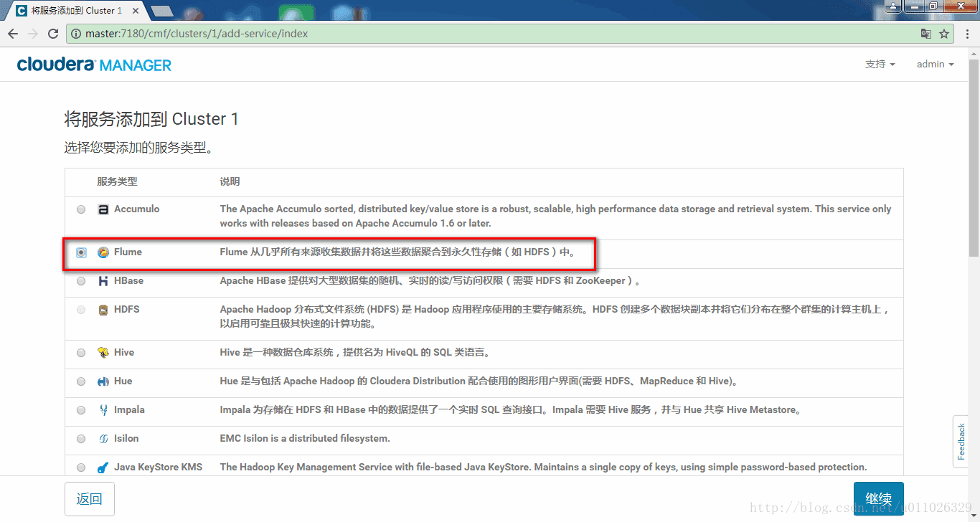Screen dimensions: 980x522
Task: Reload the page with refresh icon
Action: click(x=53, y=34)
